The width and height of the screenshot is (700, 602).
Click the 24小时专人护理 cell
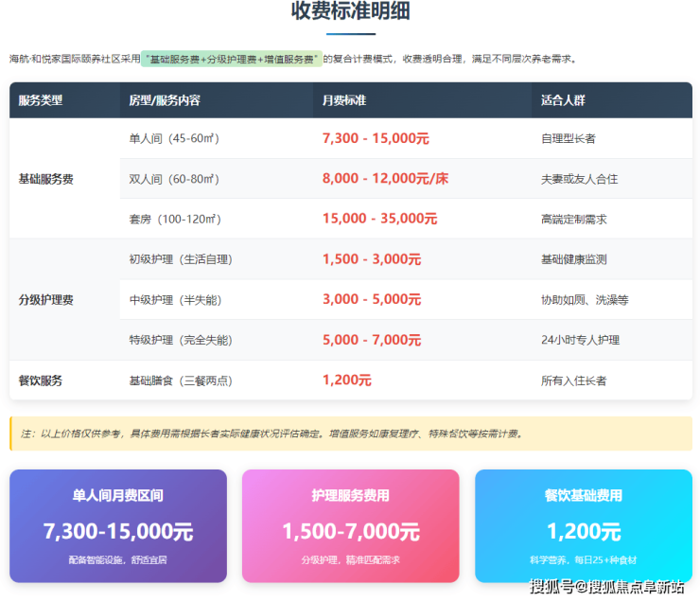point(580,340)
